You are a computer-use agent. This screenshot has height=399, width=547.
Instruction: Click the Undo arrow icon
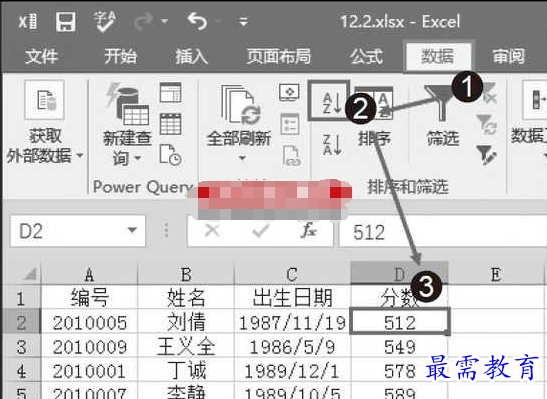click(x=197, y=21)
